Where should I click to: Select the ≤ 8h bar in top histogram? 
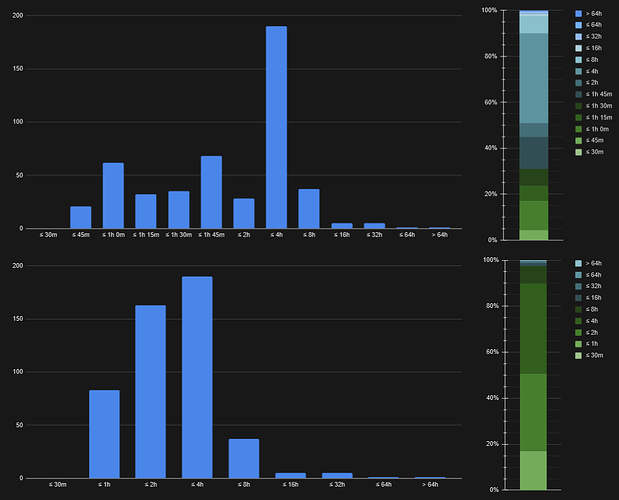click(309, 208)
